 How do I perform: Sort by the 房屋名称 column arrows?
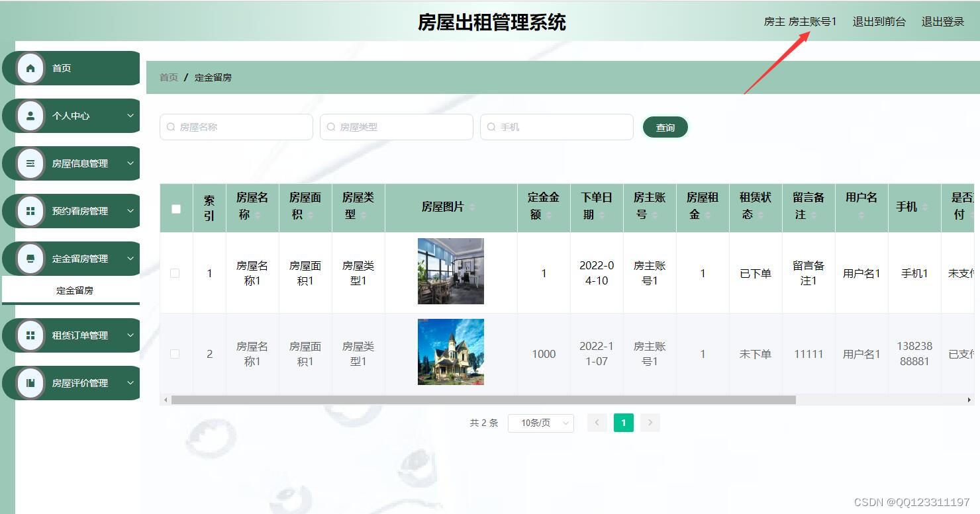(258, 215)
